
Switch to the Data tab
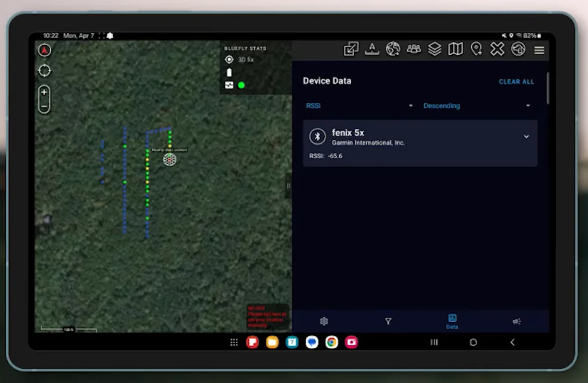[452, 321]
